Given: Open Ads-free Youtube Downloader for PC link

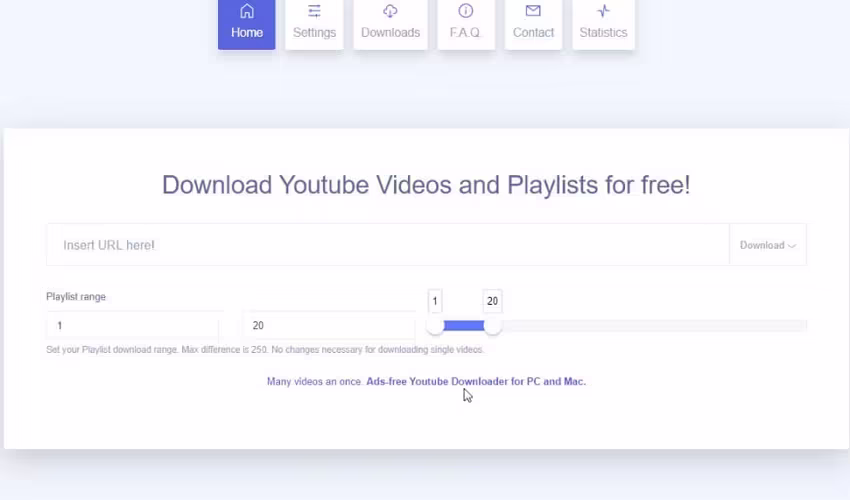Looking at the screenshot, I should coord(476,381).
